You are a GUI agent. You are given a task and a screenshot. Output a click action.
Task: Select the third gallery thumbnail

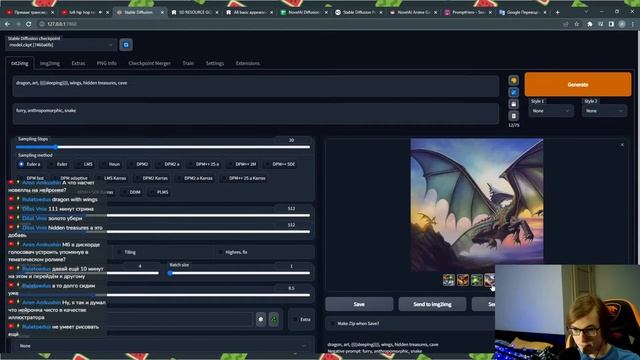tap(476, 280)
